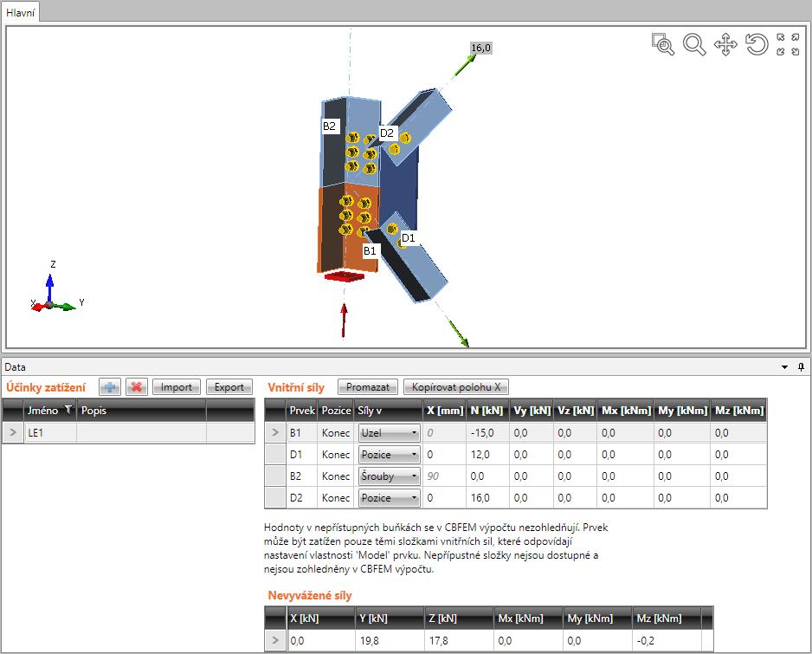Switch to the Hlavní tab

coord(21,12)
